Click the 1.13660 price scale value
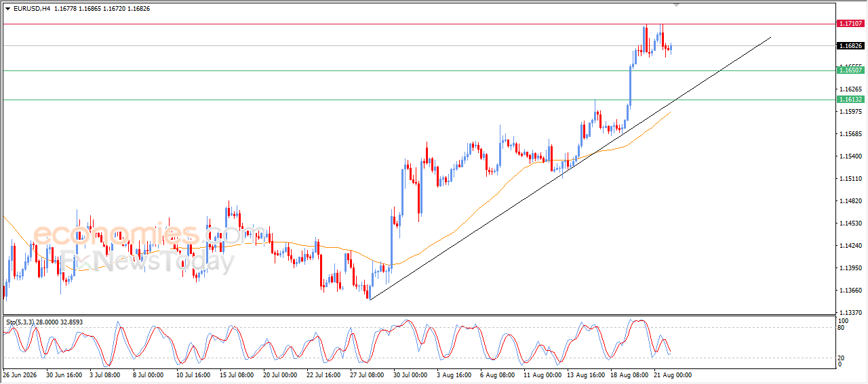Image resolution: width=868 pixels, height=384 pixels. coord(851,291)
